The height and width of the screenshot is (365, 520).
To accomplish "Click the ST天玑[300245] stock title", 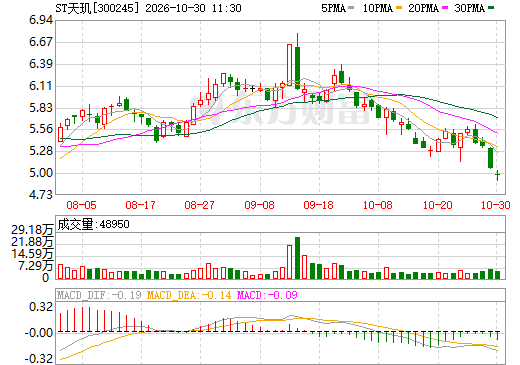I will pyautogui.click(x=97, y=8).
